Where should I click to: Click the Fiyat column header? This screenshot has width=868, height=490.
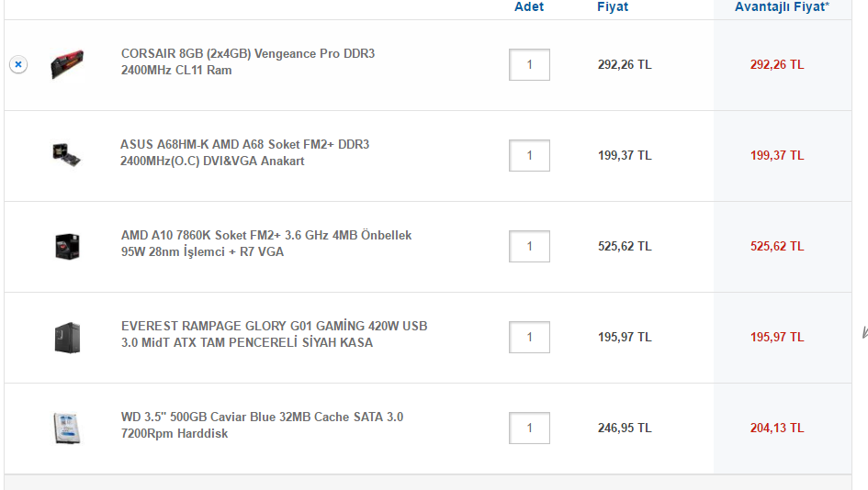613,7
